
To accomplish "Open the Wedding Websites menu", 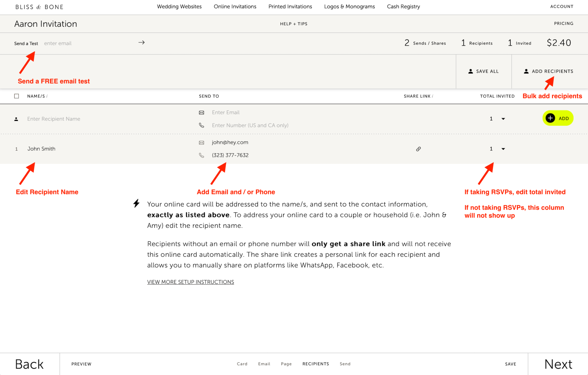I will (179, 6).
